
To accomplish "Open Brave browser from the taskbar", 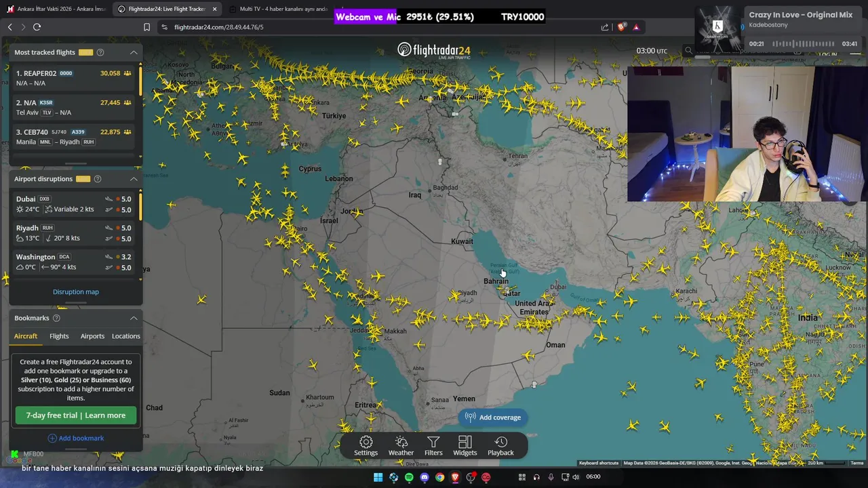I will 455,477.
